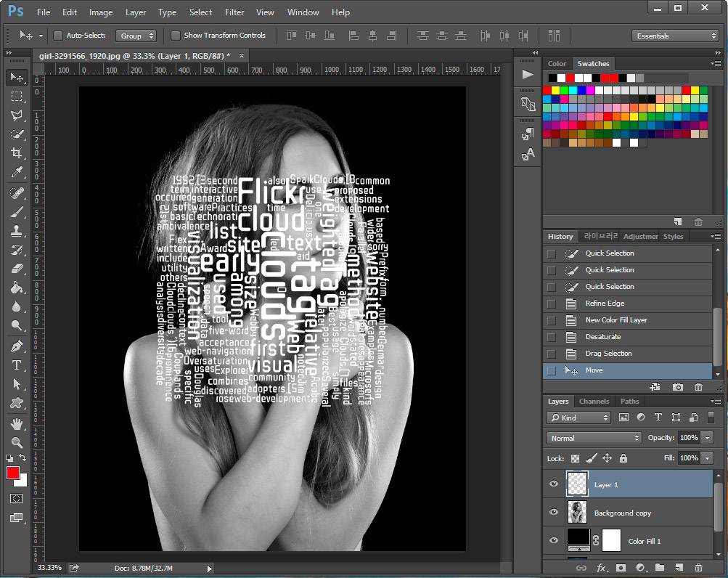This screenshot has width=728, height=578.
Task: Select the Zoom tool
Action: [x=17, y=442]
